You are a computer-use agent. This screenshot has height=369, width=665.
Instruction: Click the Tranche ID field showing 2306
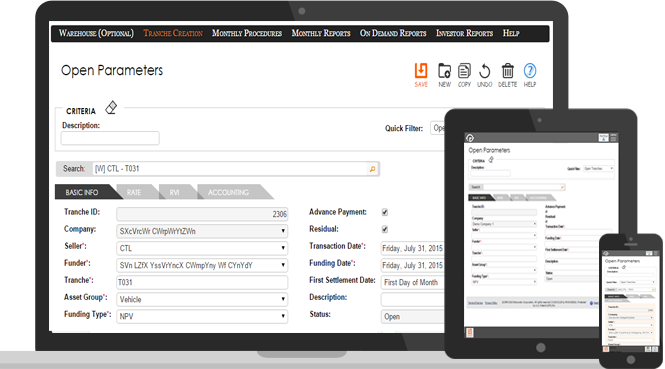coord(202,214)
